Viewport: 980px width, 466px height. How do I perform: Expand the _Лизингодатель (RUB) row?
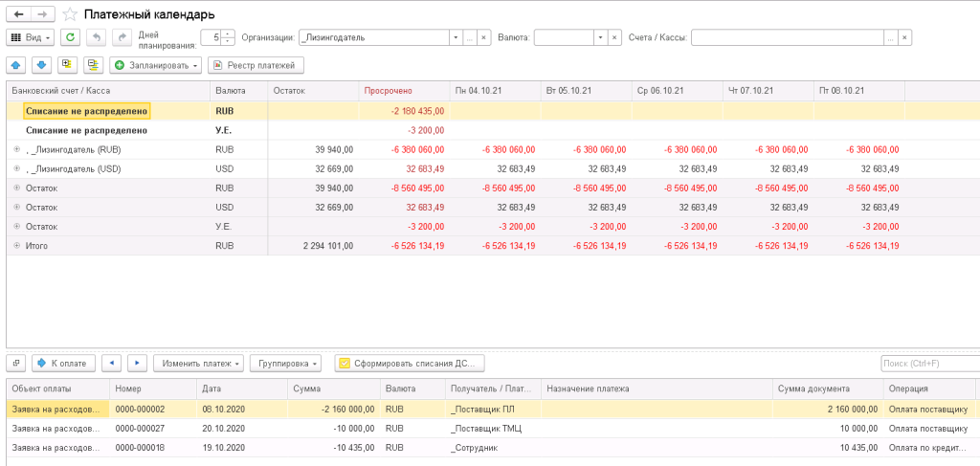[16, 149]
